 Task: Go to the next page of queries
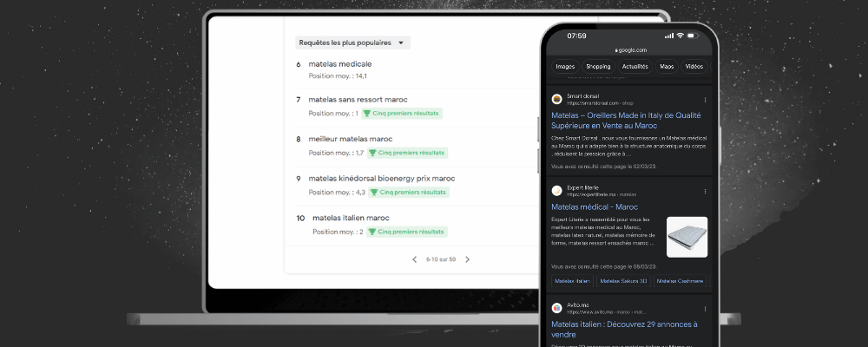[467, 259]
